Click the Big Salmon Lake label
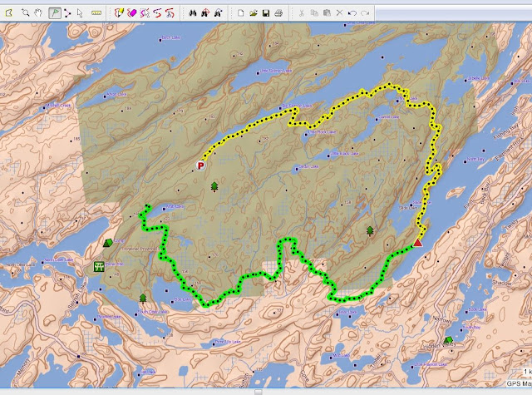The width and height of the screenshot is (532, 395). [x=298, y=106]
